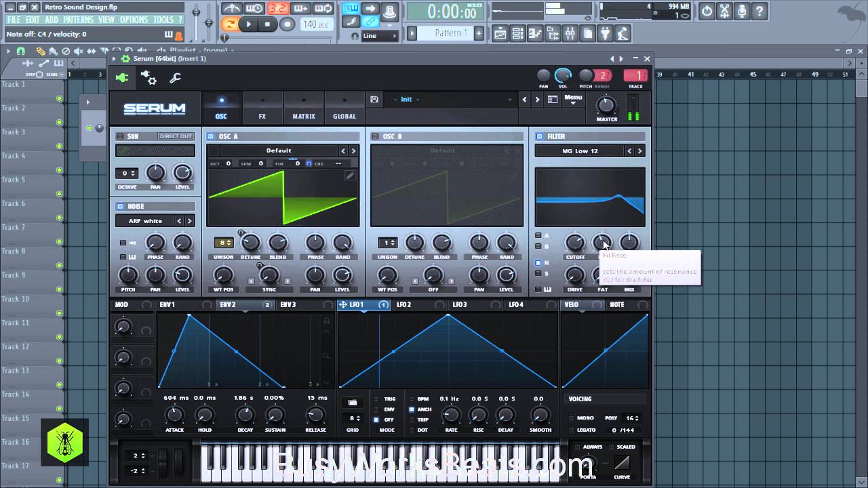This screenshot has width=868, height=488.
Task: Open the LFO shape folder icon
Action: [353, 402]
